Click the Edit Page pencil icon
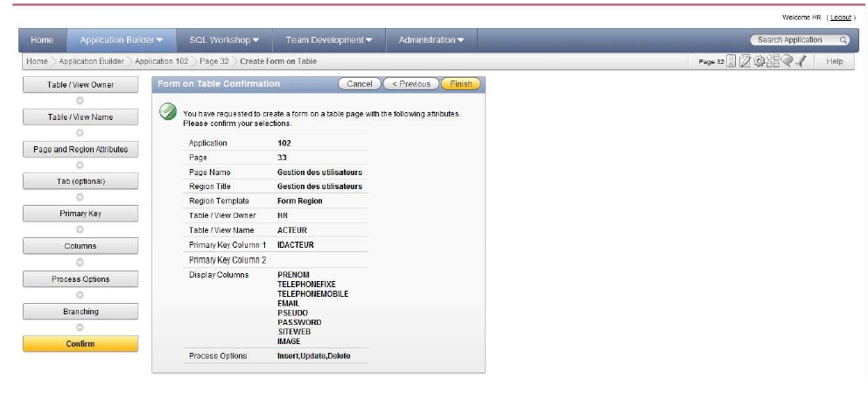The width and height of the screenshot is (868, 394). (x=745, y=61)
